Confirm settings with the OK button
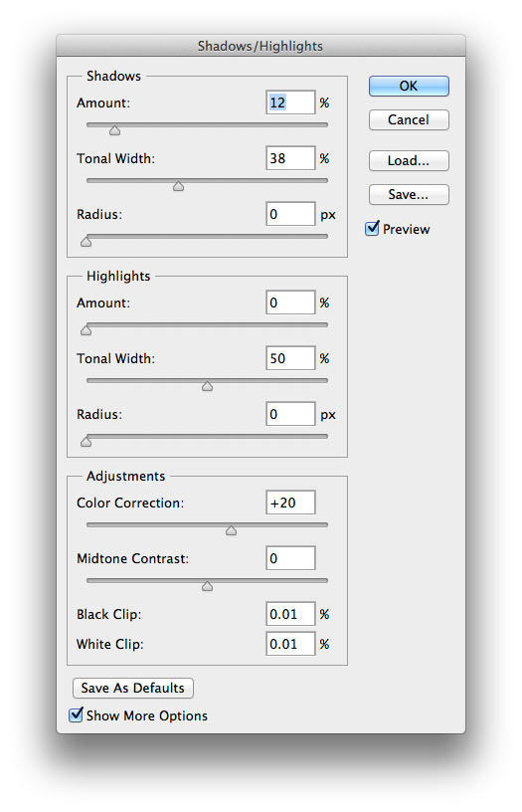This screenshot has width=522, height=812. 409,86
